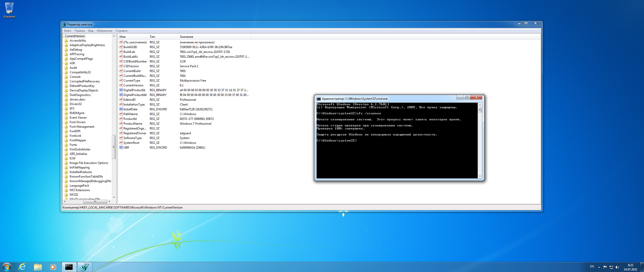Open the Вид menu
The image size is (644, 272).
[x=91, y=31]
